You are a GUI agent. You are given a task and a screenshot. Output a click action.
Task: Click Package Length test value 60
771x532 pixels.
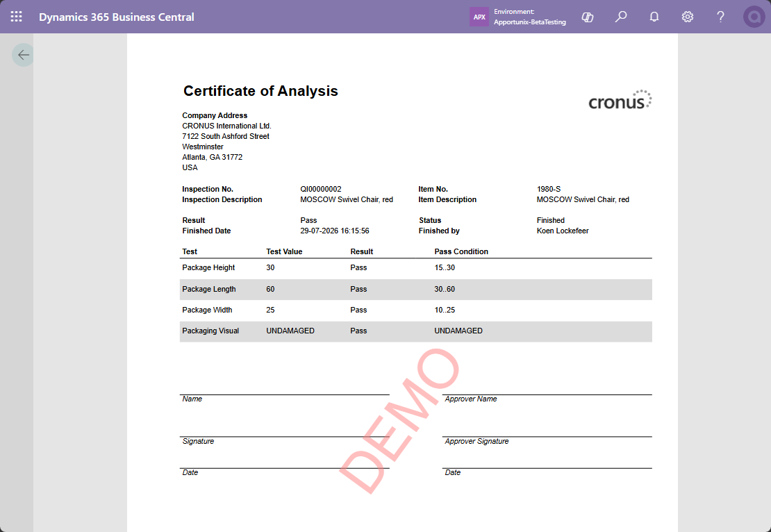click(x=270, y=289)
